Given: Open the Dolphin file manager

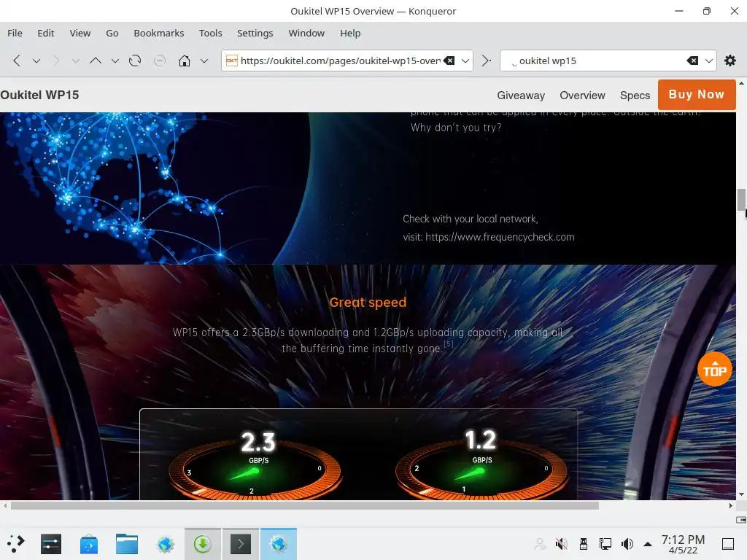Looking at the screenshot, I should pos(127,544).
